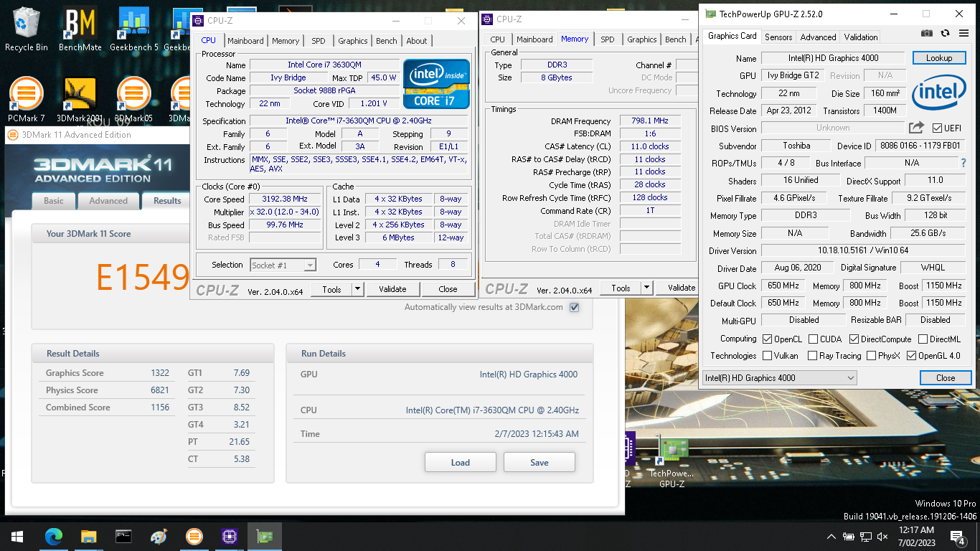This screenshot has width=980, height=551.
Task: Click the Intel Core i7 badge in CPU-Z
Action: [x=436, y=84]
